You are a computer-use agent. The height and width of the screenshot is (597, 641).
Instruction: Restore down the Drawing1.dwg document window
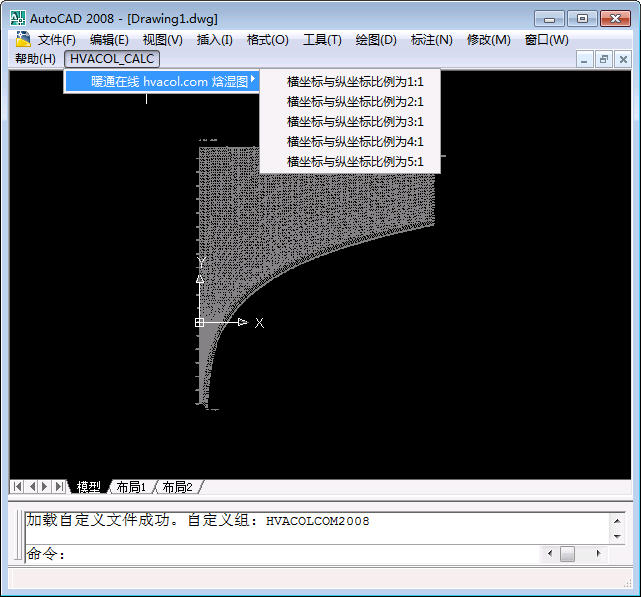coord(604,60)
